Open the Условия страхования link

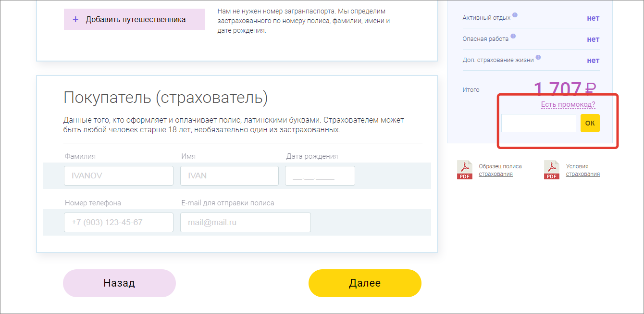point(582,170)
